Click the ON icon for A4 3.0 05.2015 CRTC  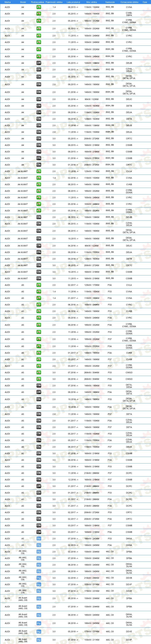[39, 139]
